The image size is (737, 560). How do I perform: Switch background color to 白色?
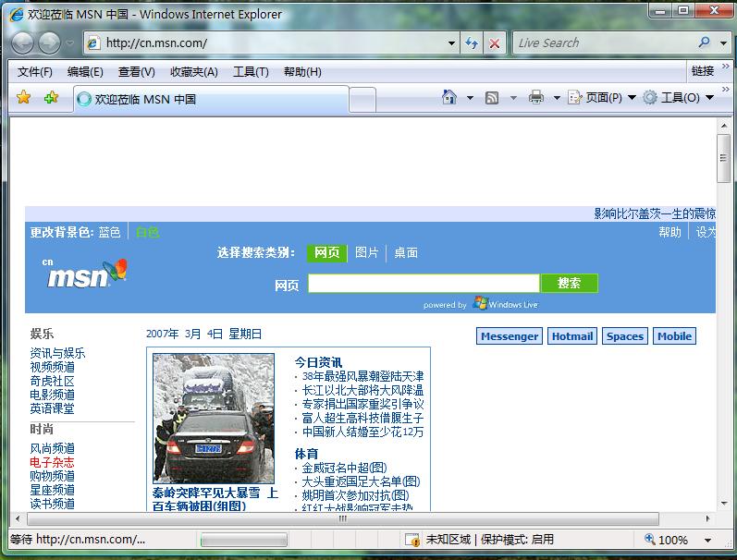click(147, 232)
